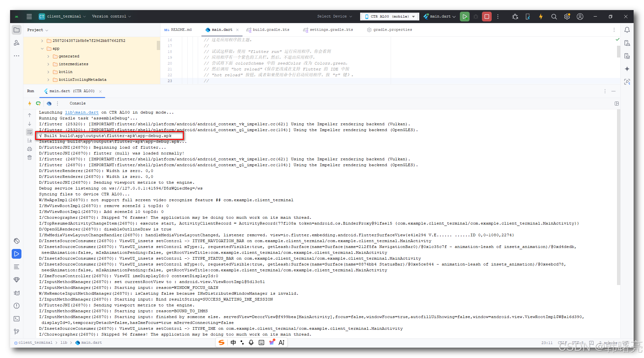Open the Git version control tool window

(x=17, y=332)
